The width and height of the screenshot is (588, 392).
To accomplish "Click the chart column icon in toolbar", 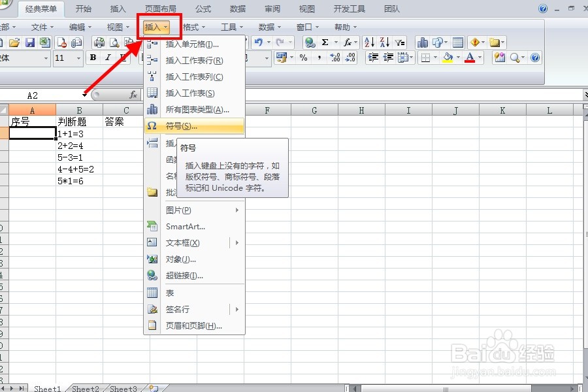I will (423, 42).
